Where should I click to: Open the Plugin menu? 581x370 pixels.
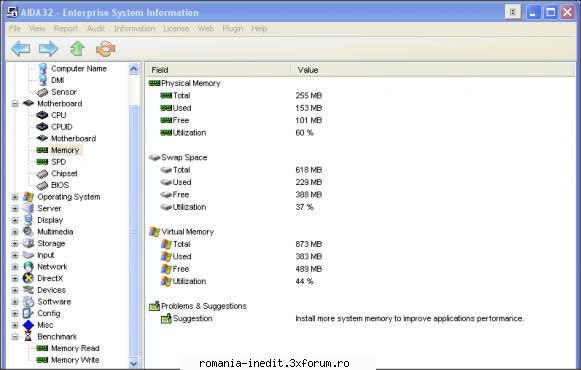point(233,29)
